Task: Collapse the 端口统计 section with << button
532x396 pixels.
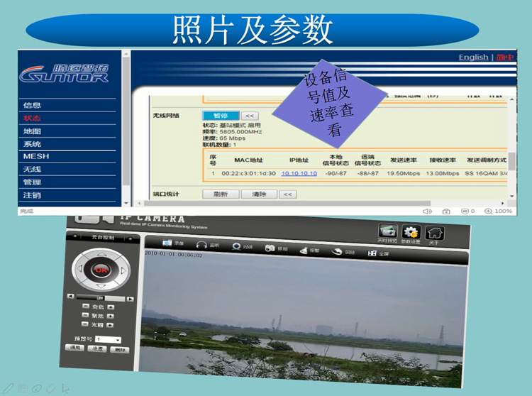Action: [x=288, y=194]
